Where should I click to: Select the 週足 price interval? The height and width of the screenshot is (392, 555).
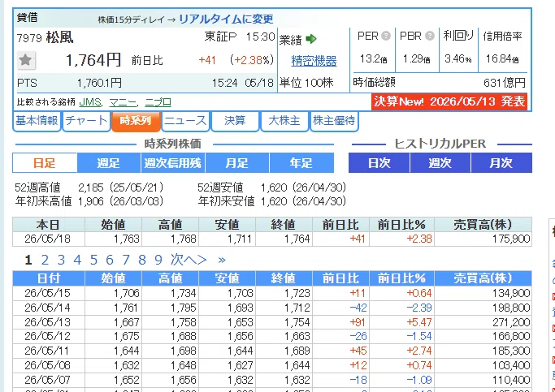point(109,163)
